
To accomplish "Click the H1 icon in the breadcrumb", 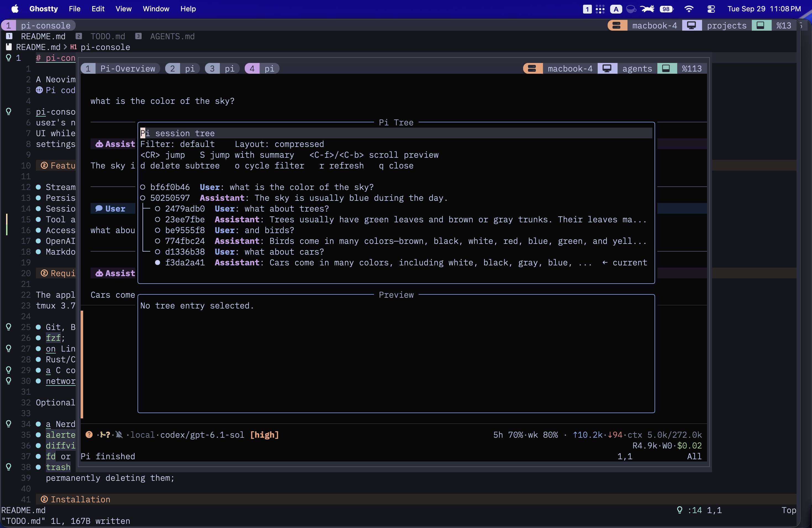I will (73, 47).
